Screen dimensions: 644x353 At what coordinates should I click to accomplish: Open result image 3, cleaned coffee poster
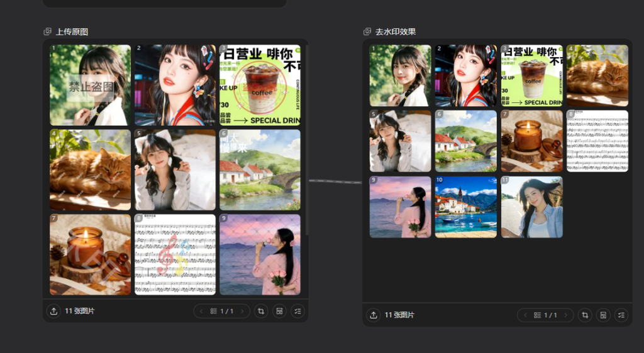532,75
